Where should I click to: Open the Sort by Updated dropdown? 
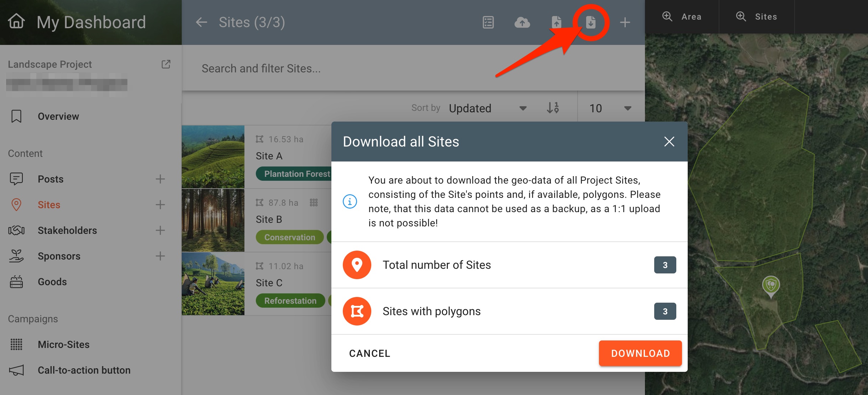(x=487, y=108)
